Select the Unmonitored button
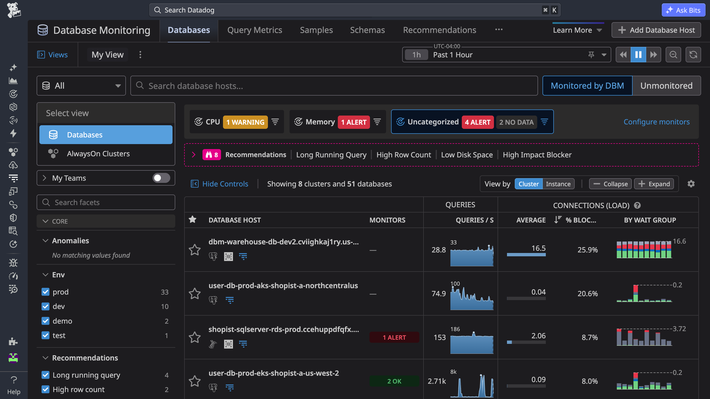This screenshot has height=399, width=710. click(x=666, y=86)
